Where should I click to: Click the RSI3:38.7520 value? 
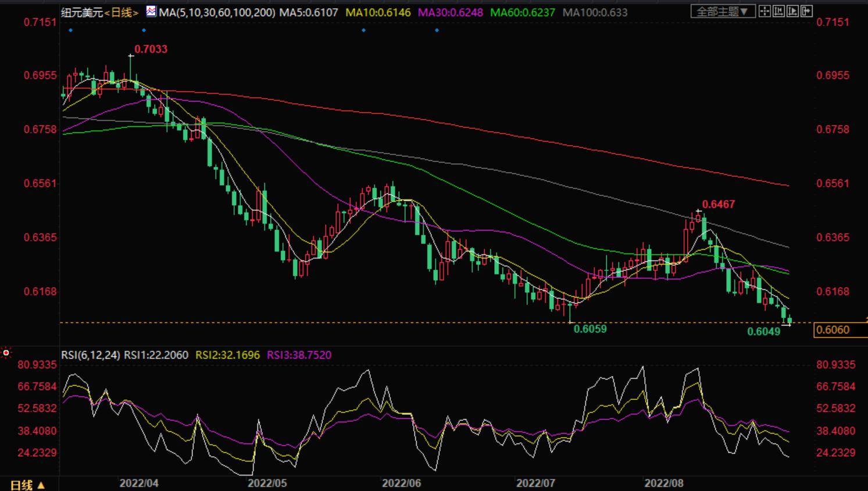click(x=299, y=355)
